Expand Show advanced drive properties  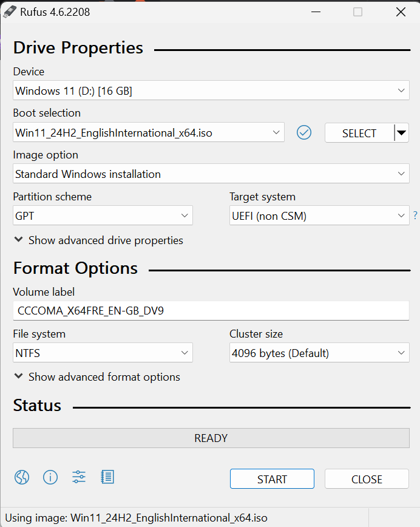click(x=99, y=240)
